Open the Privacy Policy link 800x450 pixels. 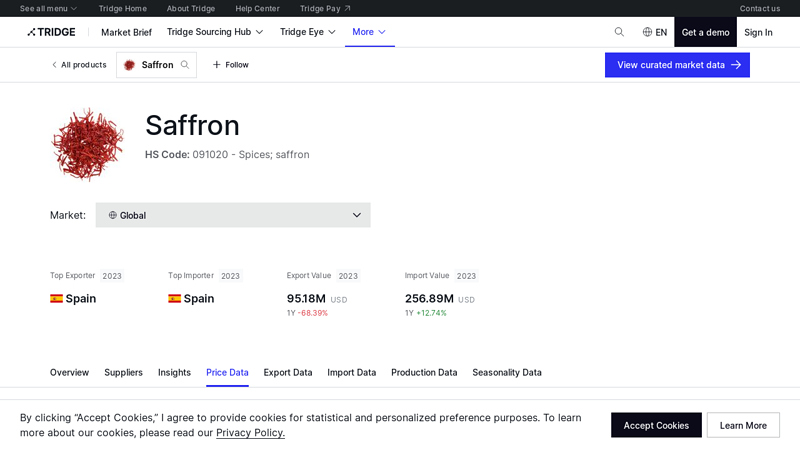pos(250,433)
